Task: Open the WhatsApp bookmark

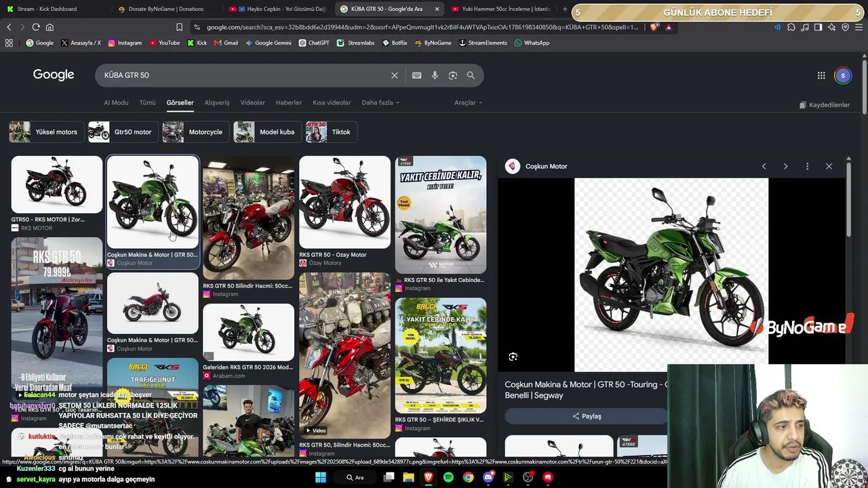Action: (532, 43)
